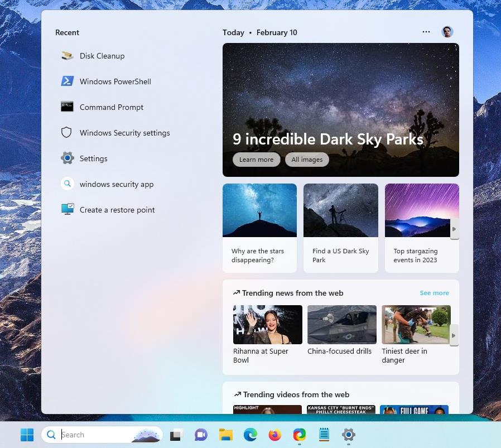Open the account profile avatar menu
Viewport: 501px width, 448px height.
447,32
